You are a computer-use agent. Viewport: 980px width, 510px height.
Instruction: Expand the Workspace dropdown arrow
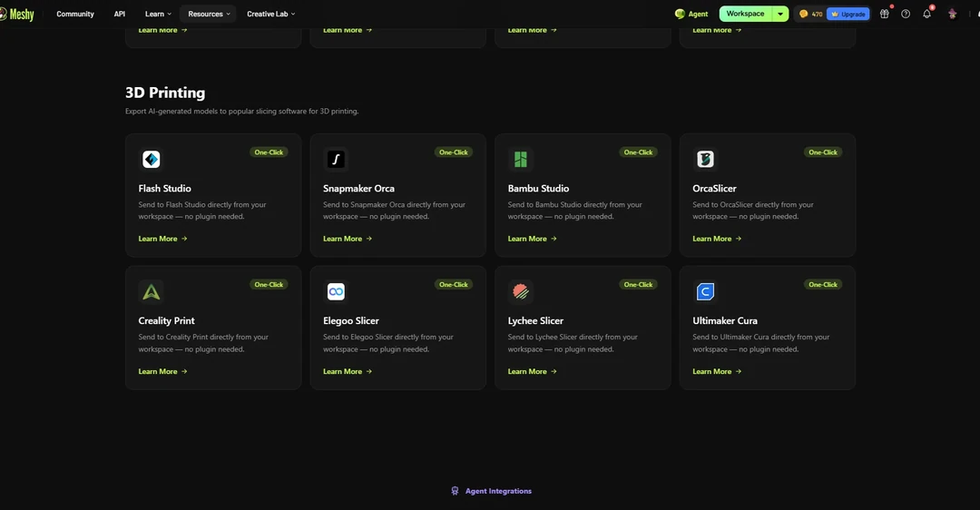point(780,14)
